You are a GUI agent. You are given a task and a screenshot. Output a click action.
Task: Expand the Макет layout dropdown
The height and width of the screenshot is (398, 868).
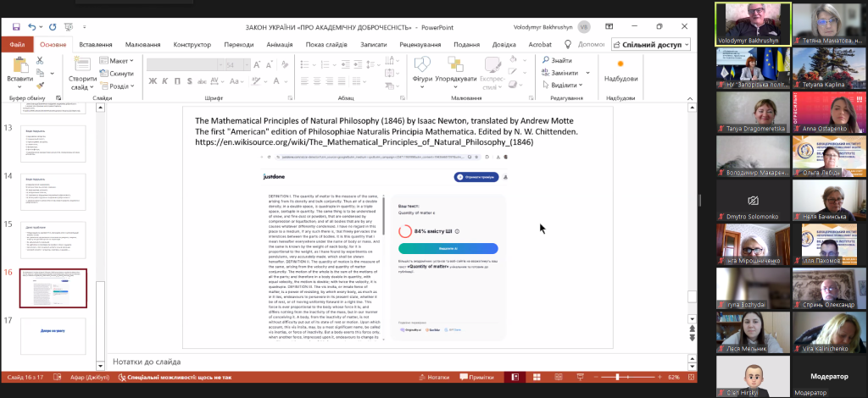(x=119, y=61)
